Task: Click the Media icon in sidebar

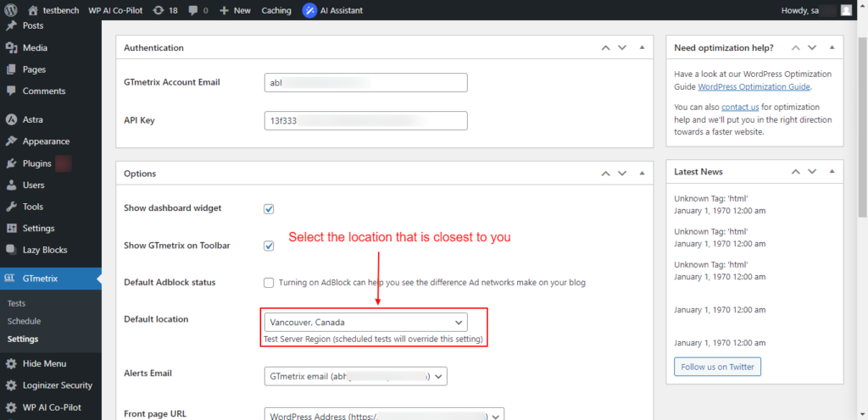Action: coord(11,48)
